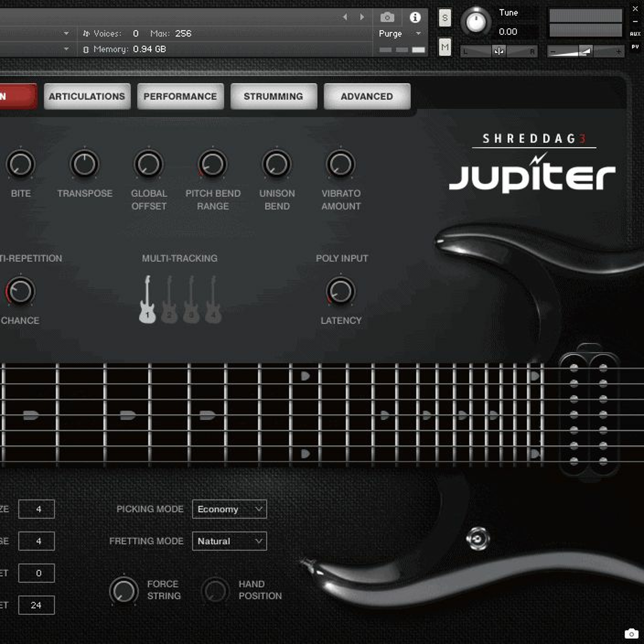
Task: Click the Max voices value 256
Action: click(x=183, y=33)
